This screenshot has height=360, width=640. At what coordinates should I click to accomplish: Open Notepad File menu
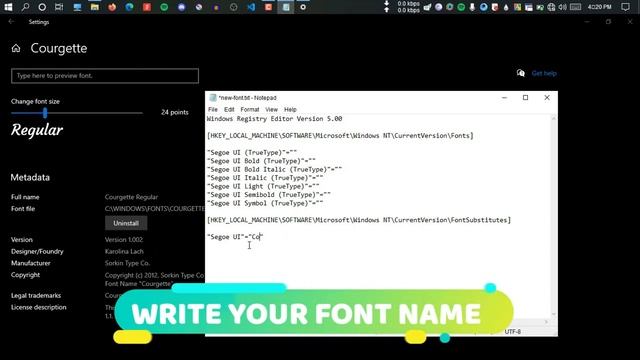pos(213,109)
